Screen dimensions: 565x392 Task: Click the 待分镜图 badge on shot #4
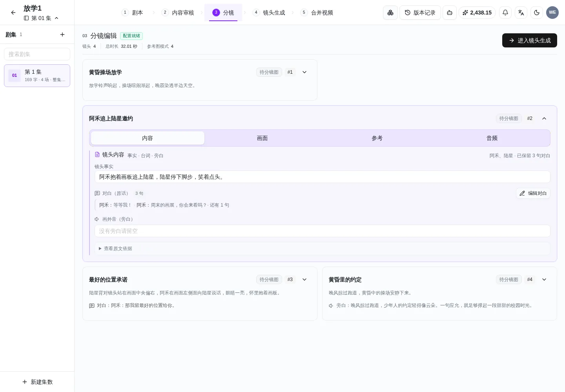pyautogui.click(x=508, y=279)
